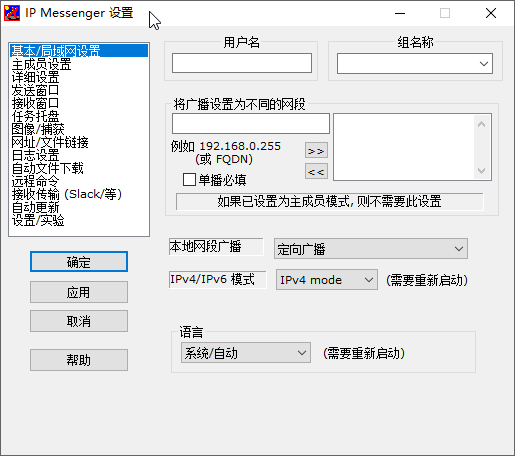Click the << remove broadcast address button
The width and height of the screenshot is (515, 456).
(x=316, y=172)
